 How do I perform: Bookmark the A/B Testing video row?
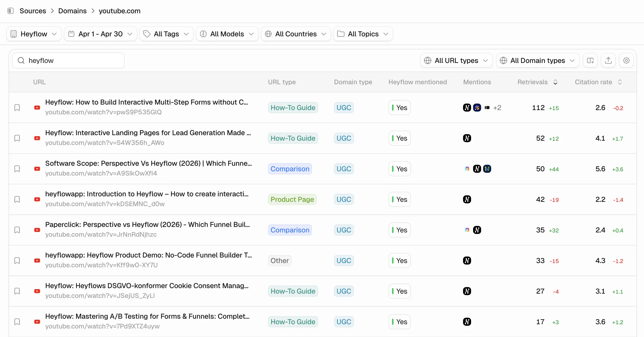17,322
